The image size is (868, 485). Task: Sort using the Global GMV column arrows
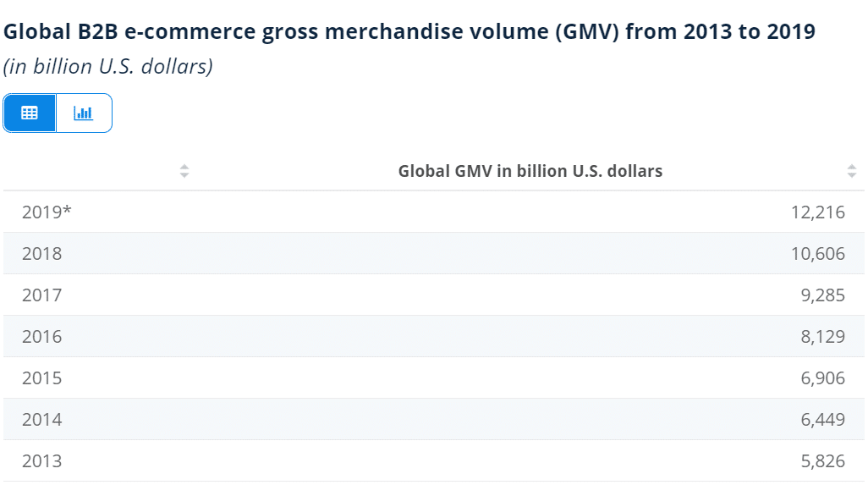851,171
